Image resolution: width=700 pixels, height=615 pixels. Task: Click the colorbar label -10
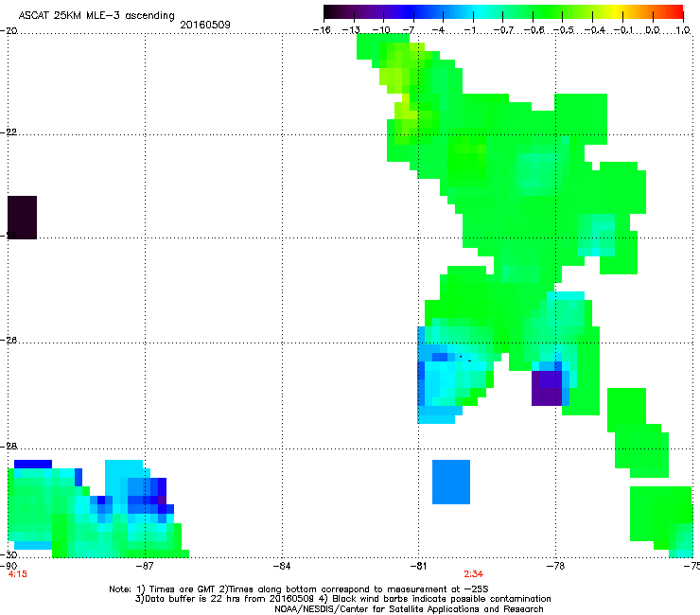[x=381, y=30]
